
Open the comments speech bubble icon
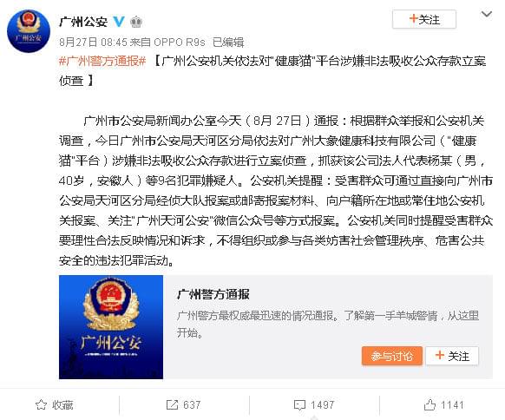click(x=299, y=405)
